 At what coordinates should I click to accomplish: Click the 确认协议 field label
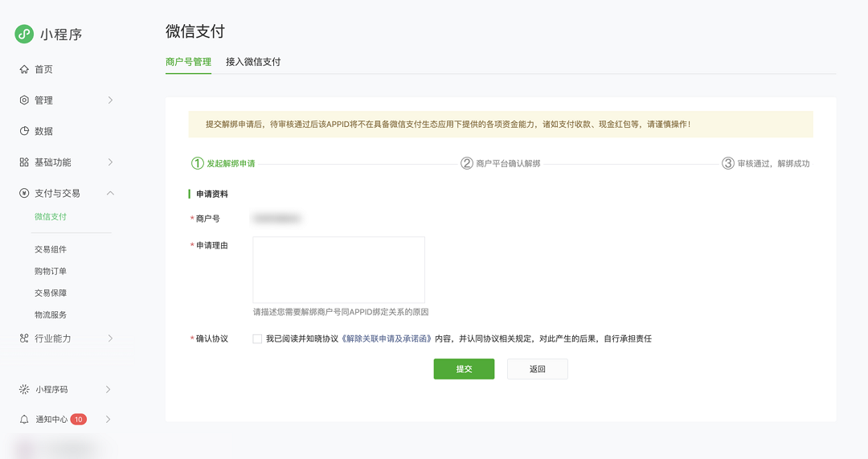coord(212,339)
